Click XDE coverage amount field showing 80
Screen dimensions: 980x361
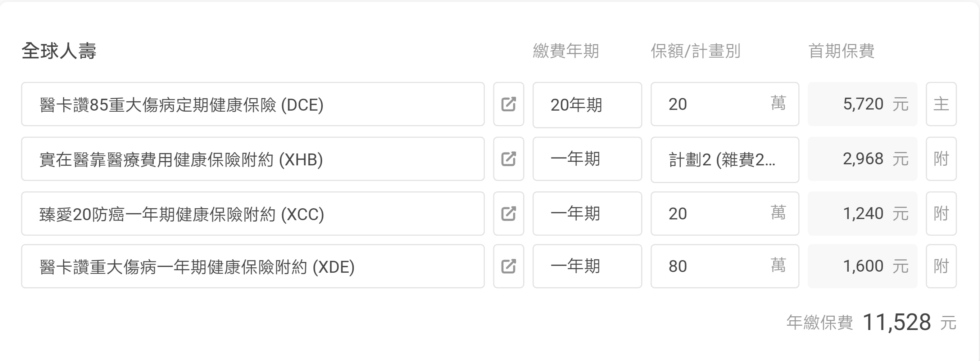click(715, 266)
